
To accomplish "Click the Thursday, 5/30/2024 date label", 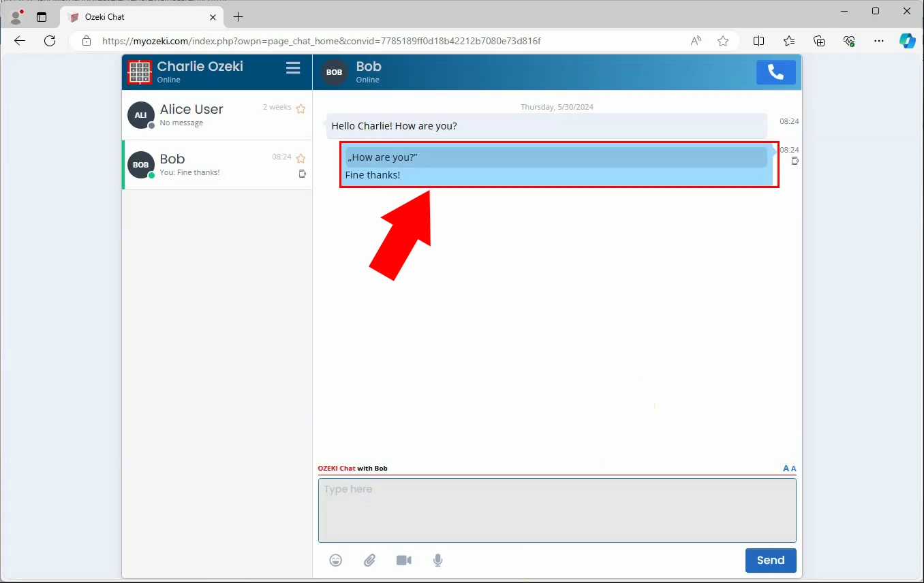I will tap(557, 107).
